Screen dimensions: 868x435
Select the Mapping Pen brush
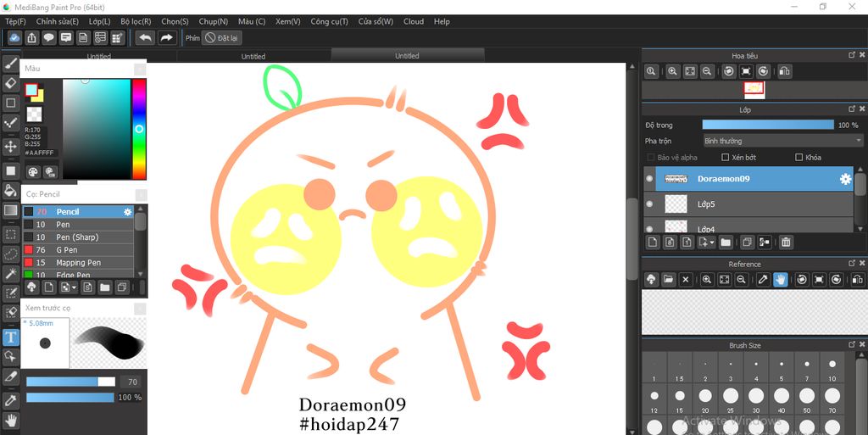click(78, 262)
